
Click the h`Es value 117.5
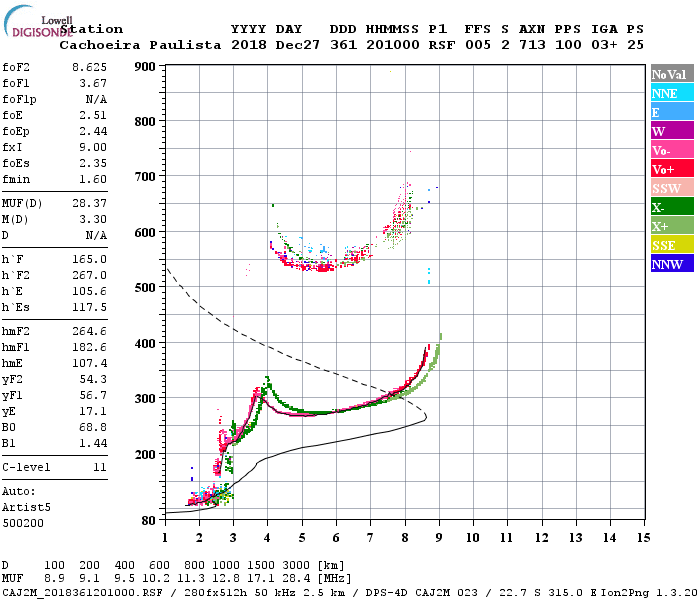pyautogui.click(x=89, y=308)
